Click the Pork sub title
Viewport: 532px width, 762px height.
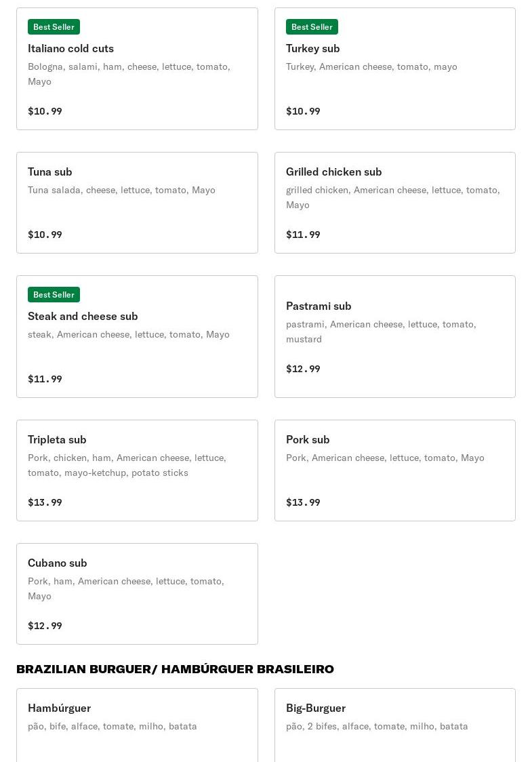point(308,440)
